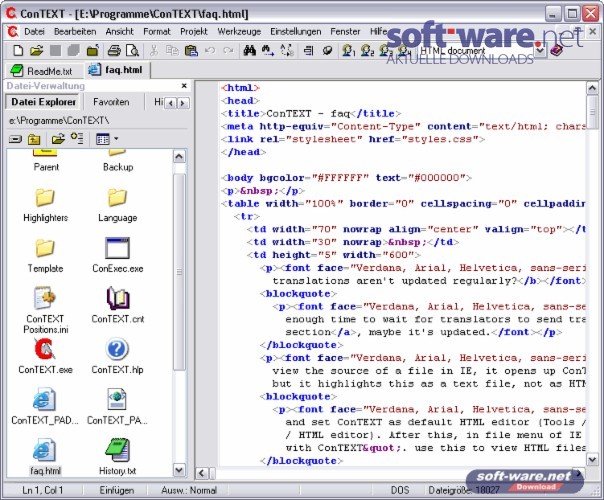Click open-folder icon in file panel toolbar
The height and width of the screenshot is (500, 604).
point(58,139)
